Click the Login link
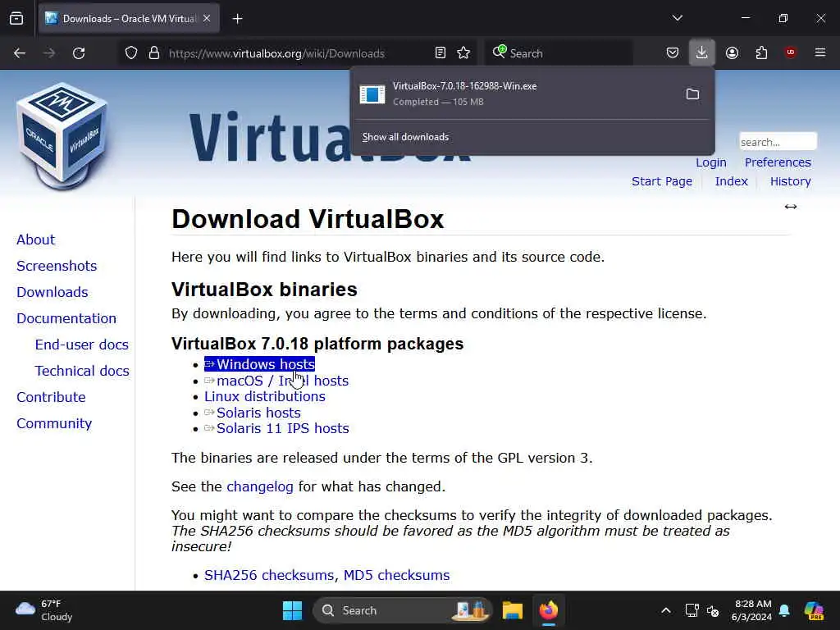This screenshot has width=840, height=630. (711, 162)
